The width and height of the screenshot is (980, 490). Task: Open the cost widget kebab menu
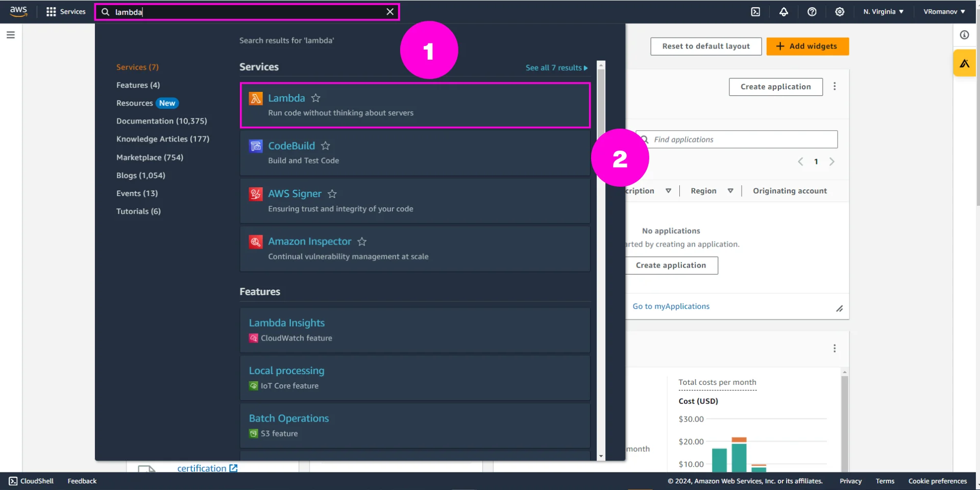pos(835,348)
